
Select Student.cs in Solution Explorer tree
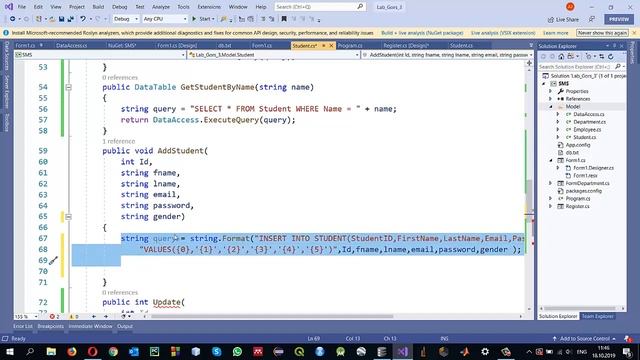coord(584,137)
